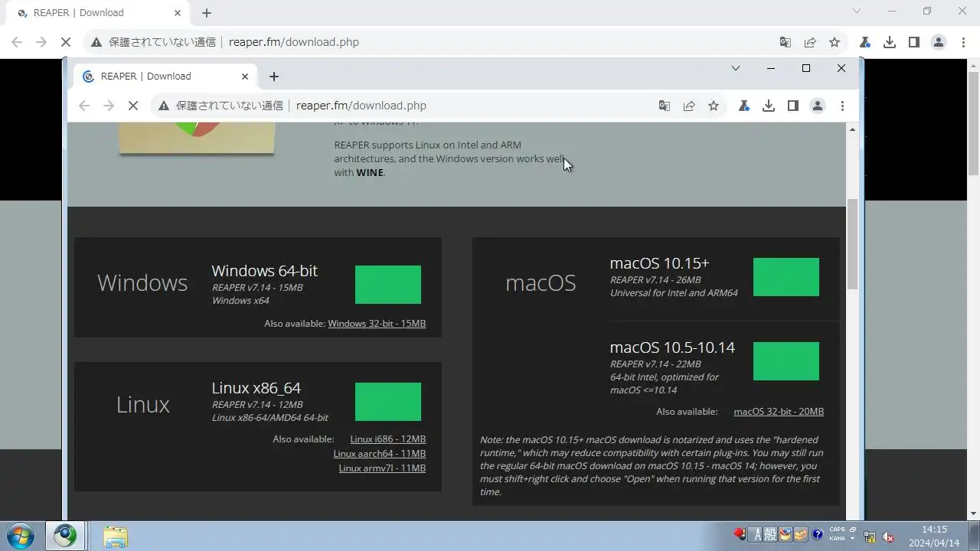Click not-secure warning icon in front window

pos(164,106)
